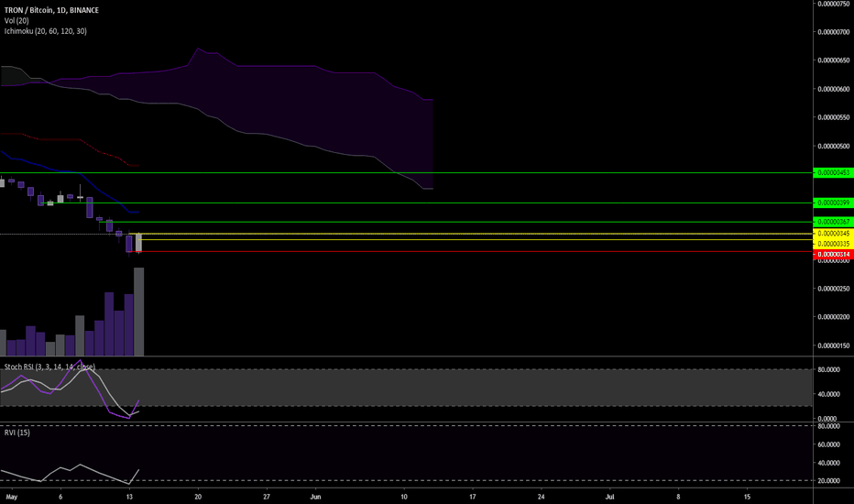854x504 pixels.
Task: Click 0.00000200 on the price axis
Action: 833,317
